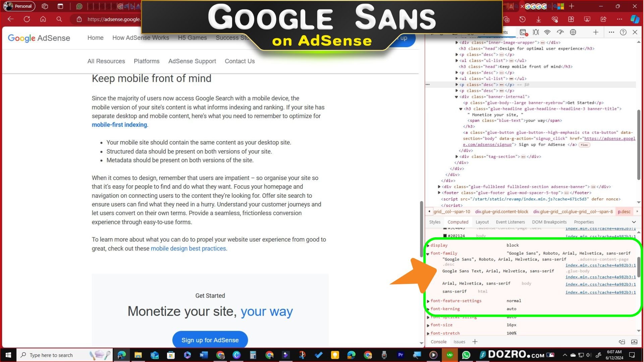This screenshot has height=362, width=644.
Task: Open DevTools customize three-dots menu
Action: click(611, 32)
